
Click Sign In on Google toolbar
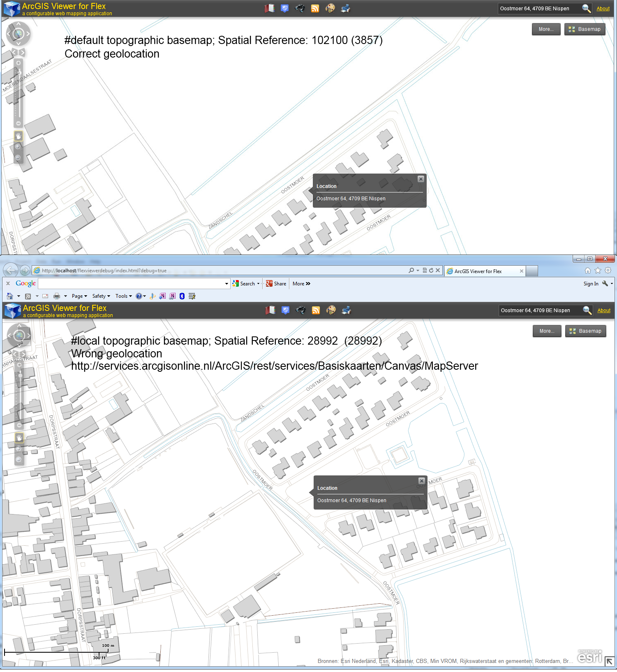coord(591,283)
